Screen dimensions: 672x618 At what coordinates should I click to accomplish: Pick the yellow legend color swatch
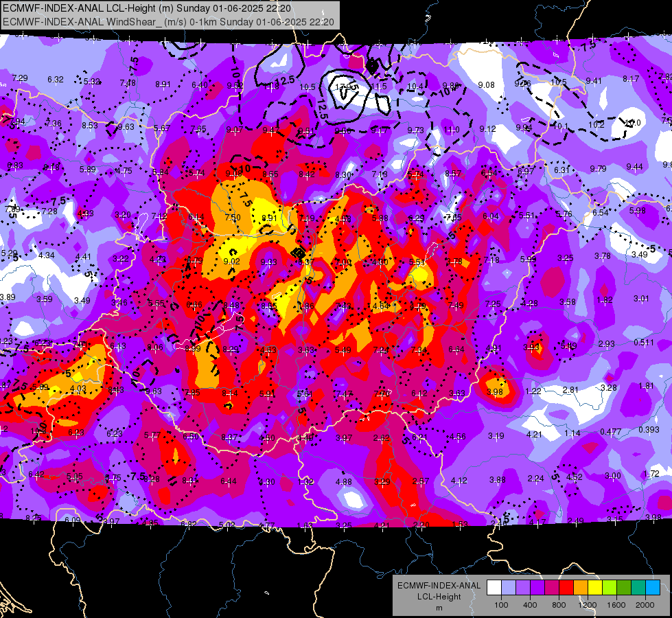pos(595,588)
